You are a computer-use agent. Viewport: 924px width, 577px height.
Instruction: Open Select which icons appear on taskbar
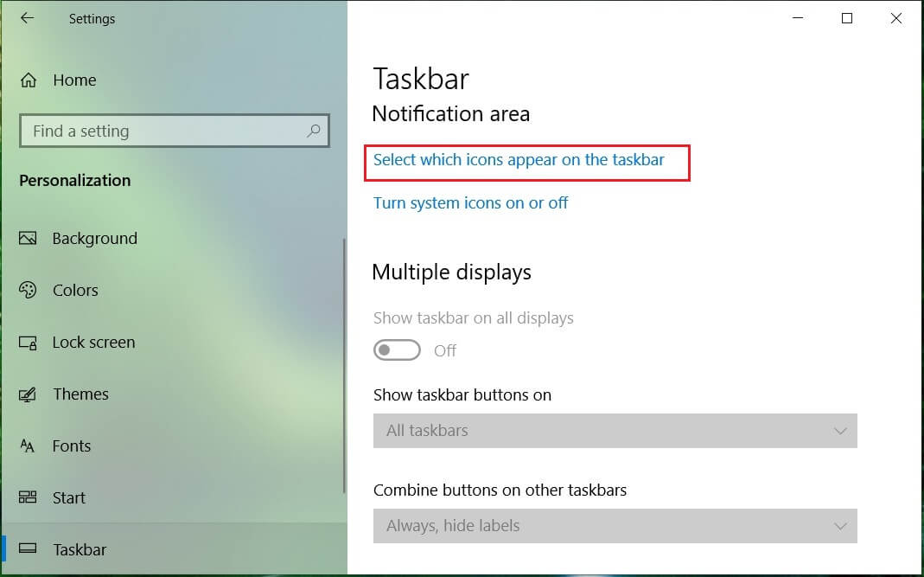(x=519, y=160)
